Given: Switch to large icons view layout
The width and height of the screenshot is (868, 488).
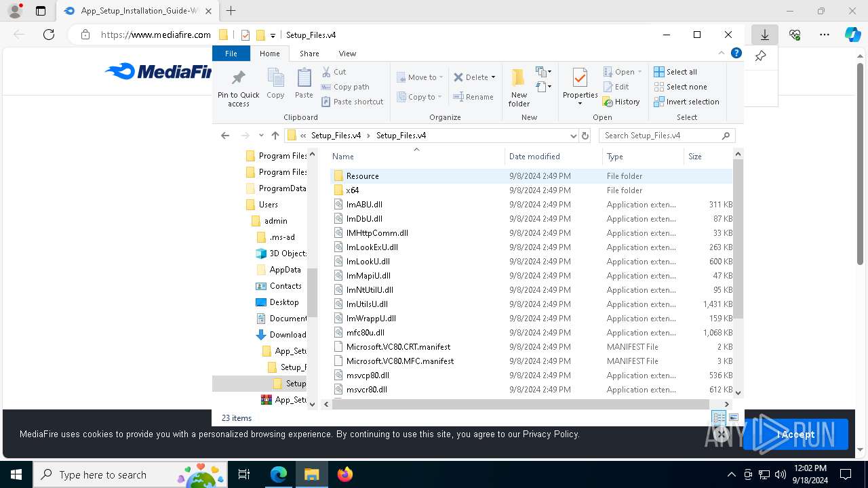Looking at the screenshot, I should (x=734, y=418).
